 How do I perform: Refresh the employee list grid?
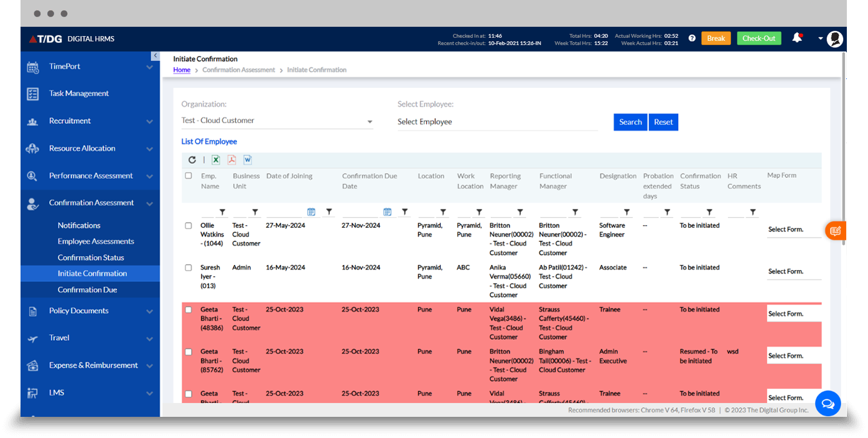point(192,160)
